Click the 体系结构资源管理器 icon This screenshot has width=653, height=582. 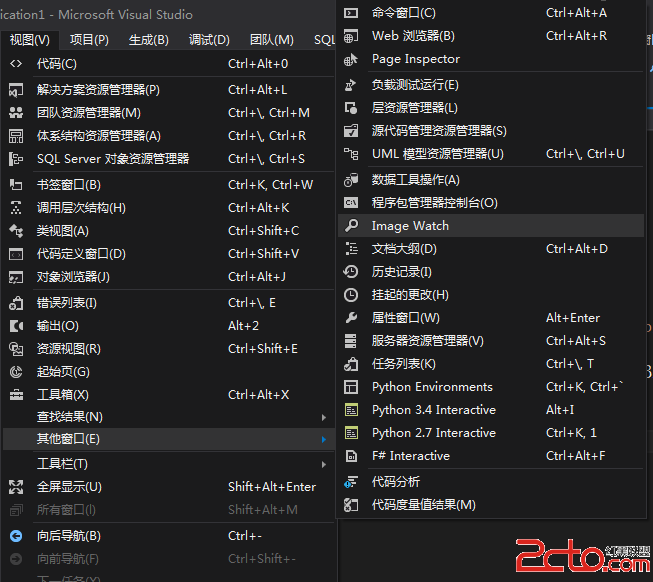point(16,136)
